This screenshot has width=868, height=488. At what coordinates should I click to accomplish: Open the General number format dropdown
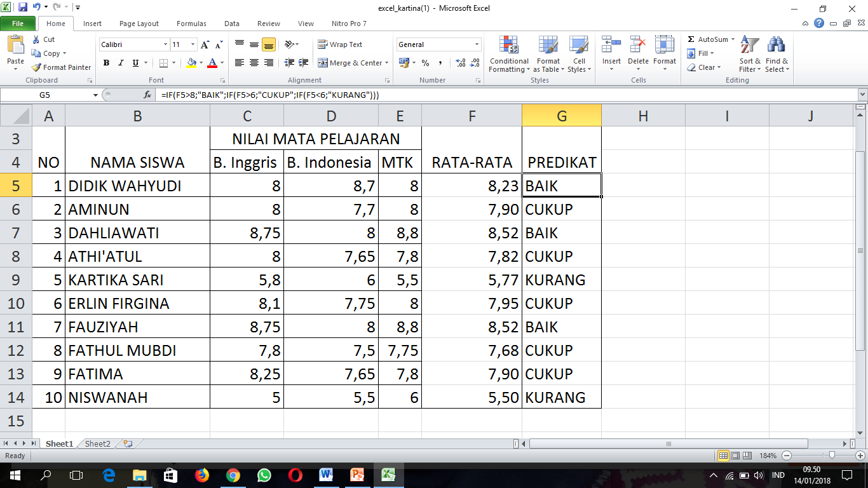pyautogui.click(x=476, y=44)
